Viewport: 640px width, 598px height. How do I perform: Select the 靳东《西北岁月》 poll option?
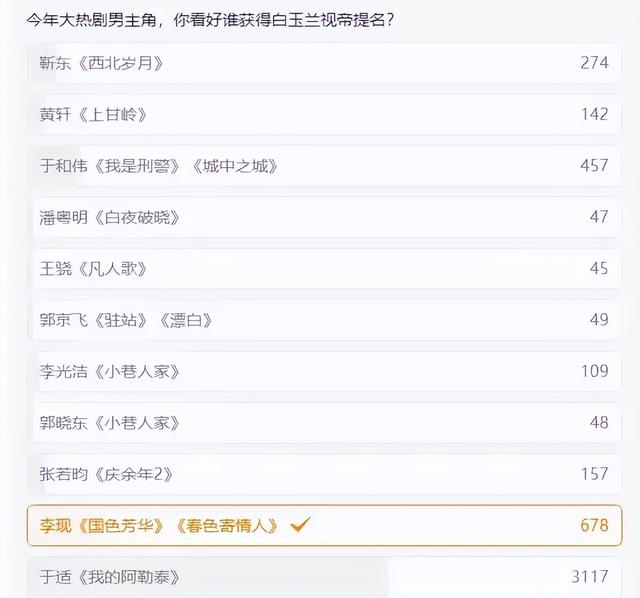point(324,63)
